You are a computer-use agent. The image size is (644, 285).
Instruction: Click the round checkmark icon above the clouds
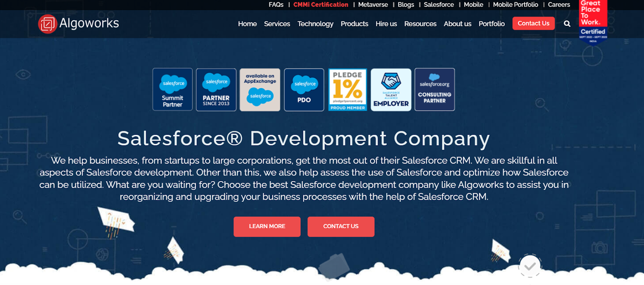530,266
